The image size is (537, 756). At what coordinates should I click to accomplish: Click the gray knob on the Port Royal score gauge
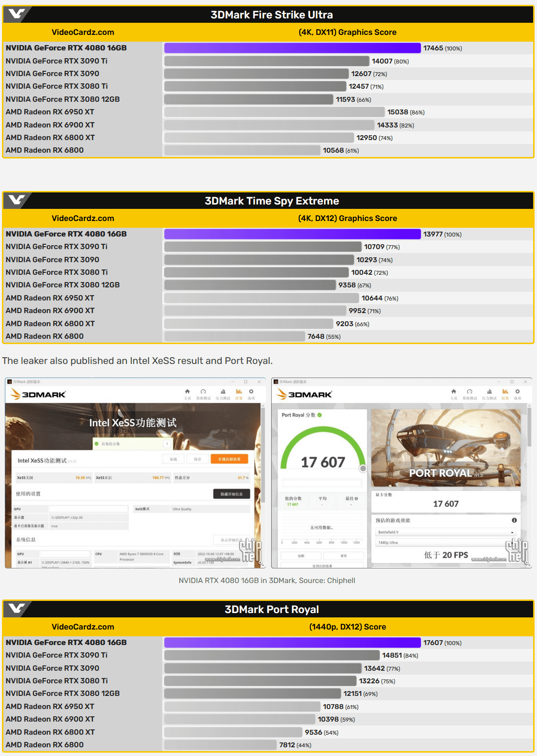click(363, 469)
